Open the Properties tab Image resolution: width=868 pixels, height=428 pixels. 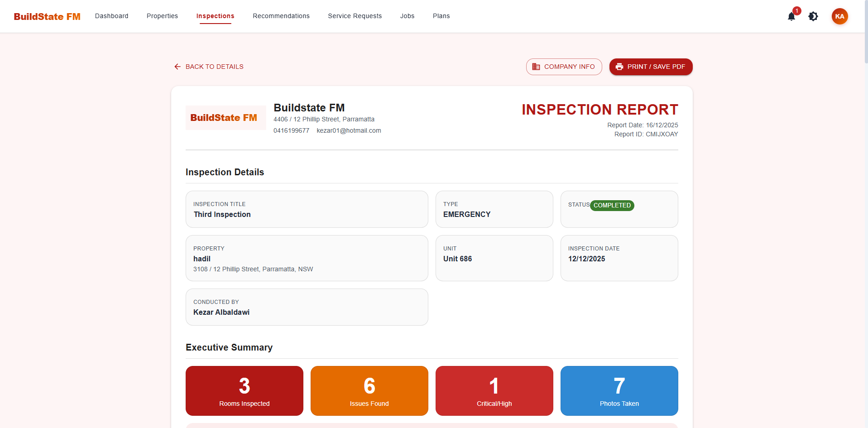tap(162, 16)
